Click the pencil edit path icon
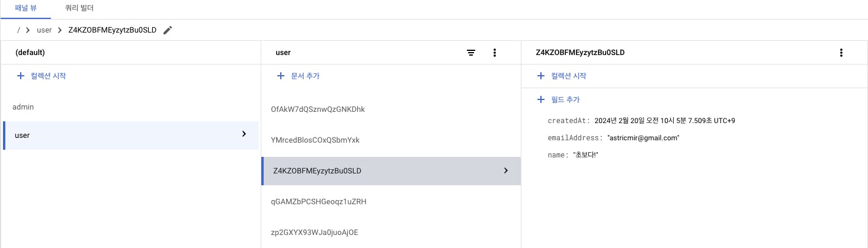 [x=168, y=30]
